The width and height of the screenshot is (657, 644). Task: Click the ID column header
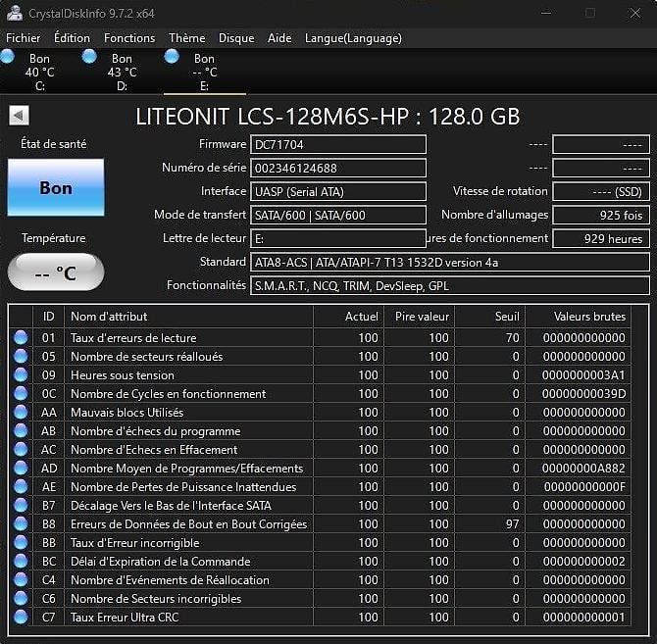click(49, 317)
